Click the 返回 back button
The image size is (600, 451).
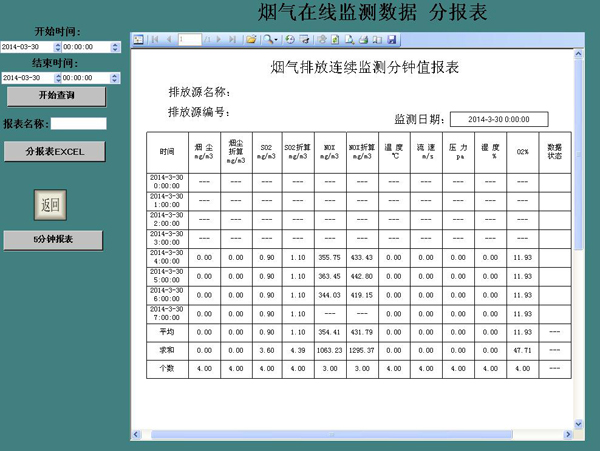pos(50,205)
